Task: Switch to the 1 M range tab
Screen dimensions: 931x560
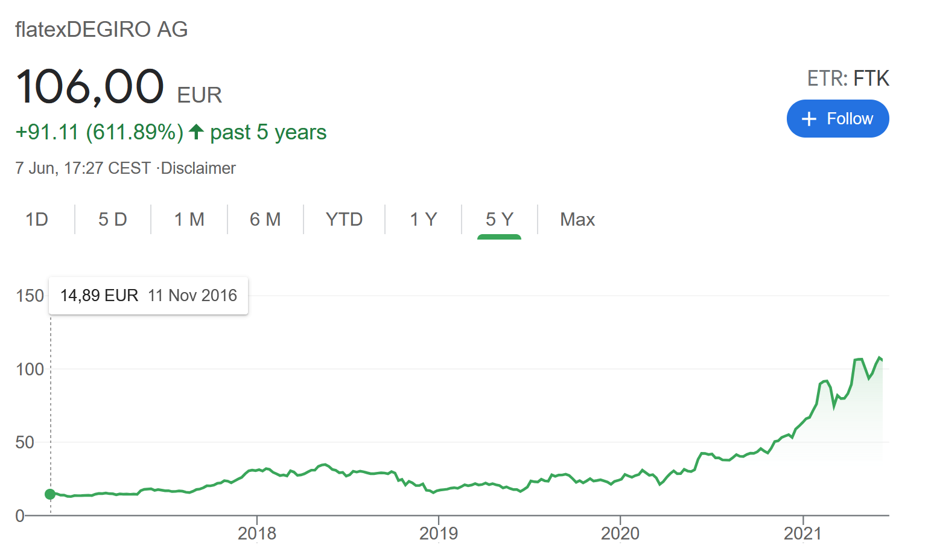Action: [x=189, y=219]
